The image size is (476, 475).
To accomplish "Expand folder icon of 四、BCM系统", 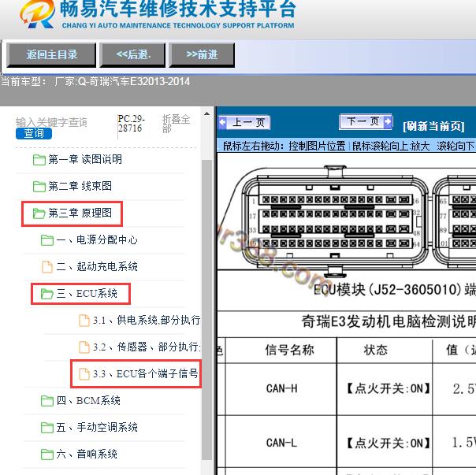I will [x=47, y=401].
